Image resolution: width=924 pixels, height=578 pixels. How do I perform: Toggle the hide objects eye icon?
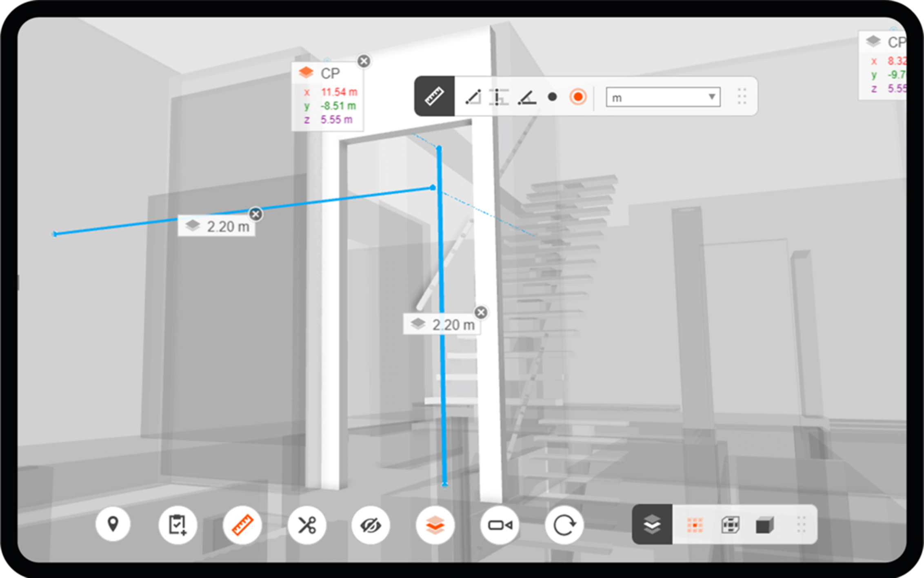[x=371, y=525]
